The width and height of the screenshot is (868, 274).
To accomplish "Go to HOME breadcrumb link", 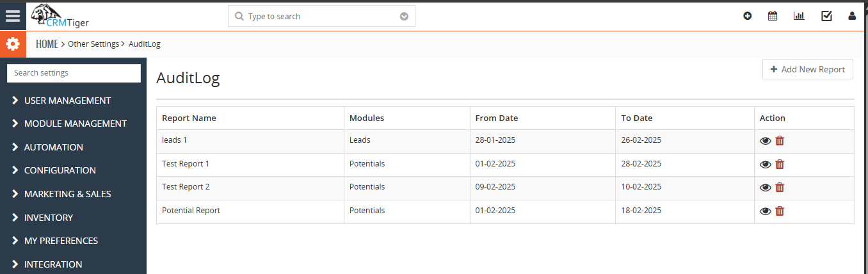I will coord(47,44).
